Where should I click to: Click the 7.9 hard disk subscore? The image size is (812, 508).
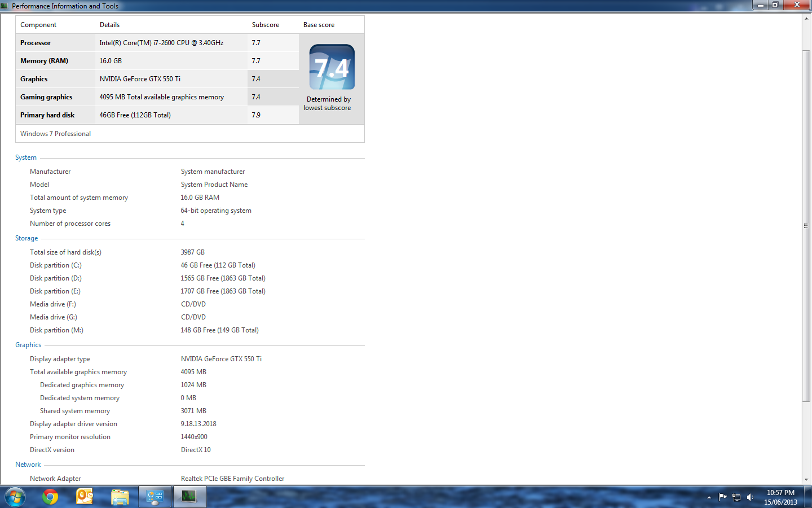click(256, 115)
